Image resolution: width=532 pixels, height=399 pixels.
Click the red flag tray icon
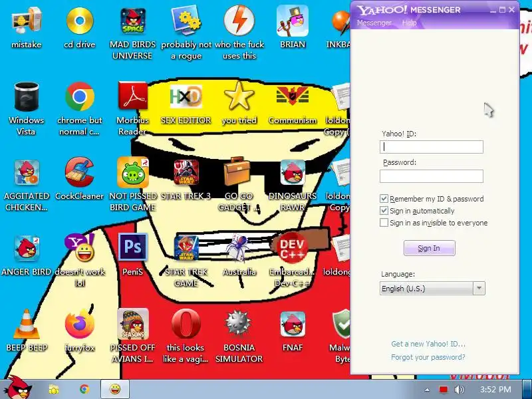[x=443, y=389]
